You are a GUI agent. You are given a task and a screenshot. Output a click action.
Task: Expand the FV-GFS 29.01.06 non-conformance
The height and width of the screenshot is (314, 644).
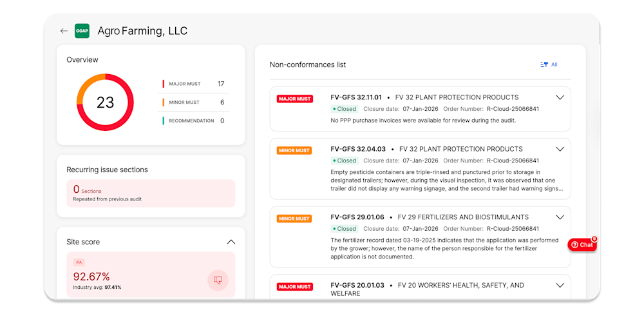tap(560, 217)
